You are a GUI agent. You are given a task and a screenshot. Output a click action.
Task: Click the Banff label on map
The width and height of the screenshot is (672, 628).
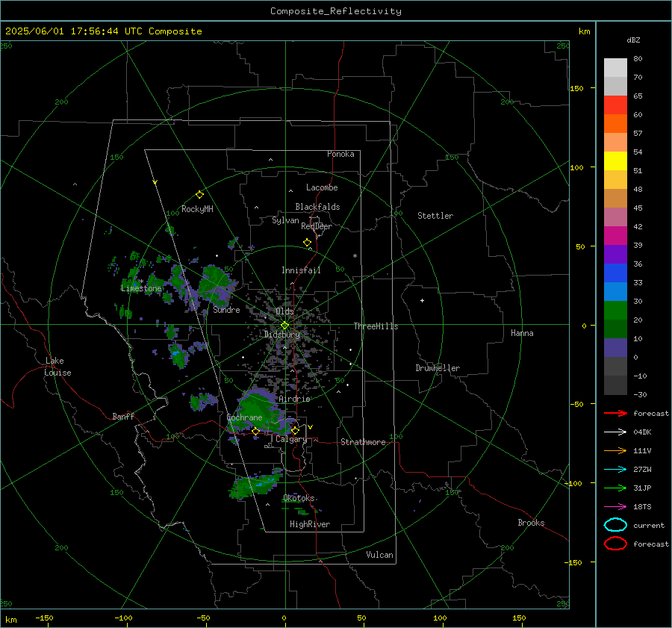(x=123, y=417)
